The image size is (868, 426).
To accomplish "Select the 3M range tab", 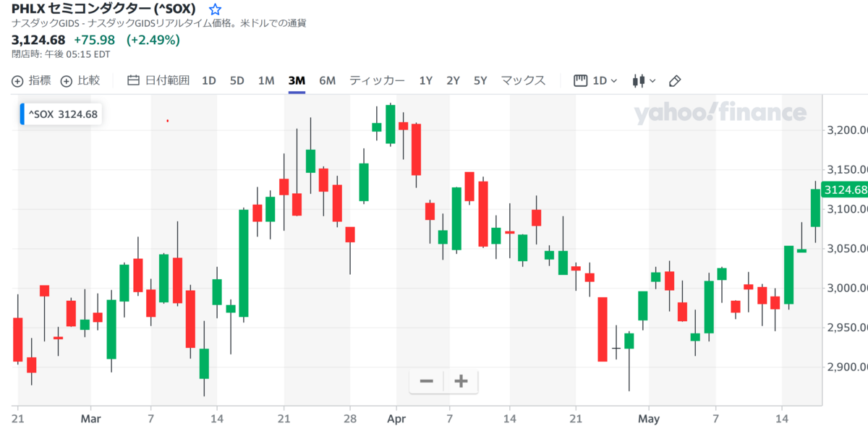I will coord(297,80).
